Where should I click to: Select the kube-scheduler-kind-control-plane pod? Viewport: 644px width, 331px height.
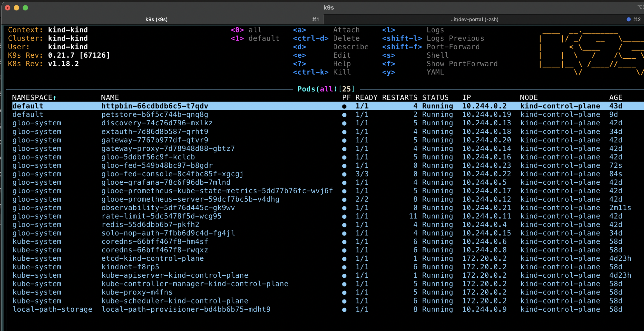(x=175, y=301)
